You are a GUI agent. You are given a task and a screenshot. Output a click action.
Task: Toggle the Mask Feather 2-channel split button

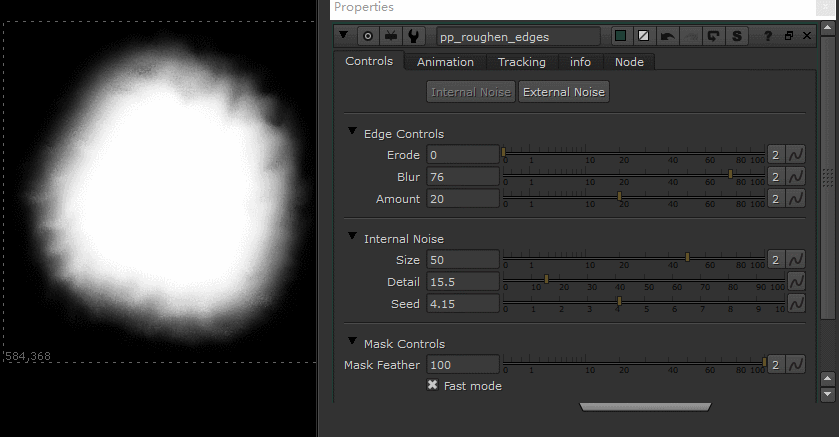[776, 364]
